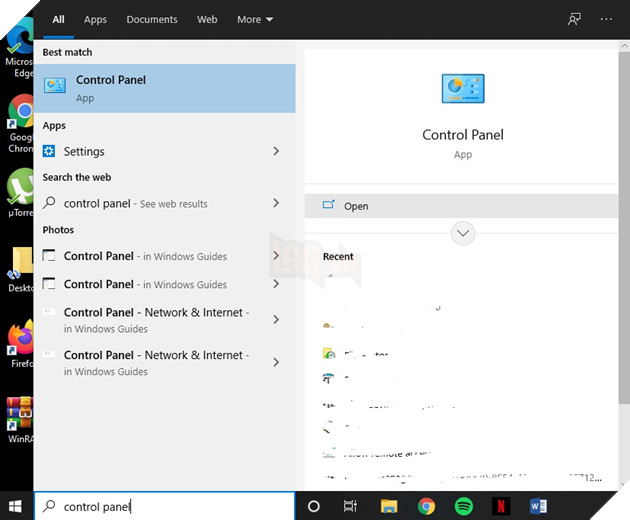Open the Control Panel best match result

coord(165,88)
